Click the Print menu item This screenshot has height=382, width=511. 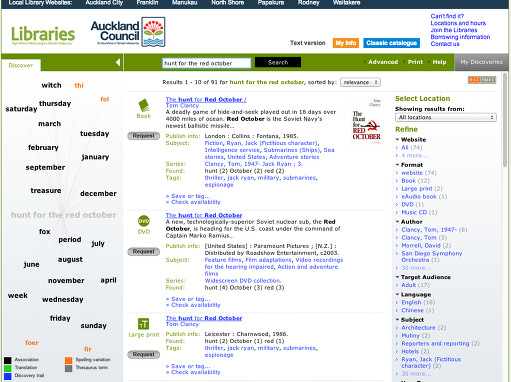point(415,62)
